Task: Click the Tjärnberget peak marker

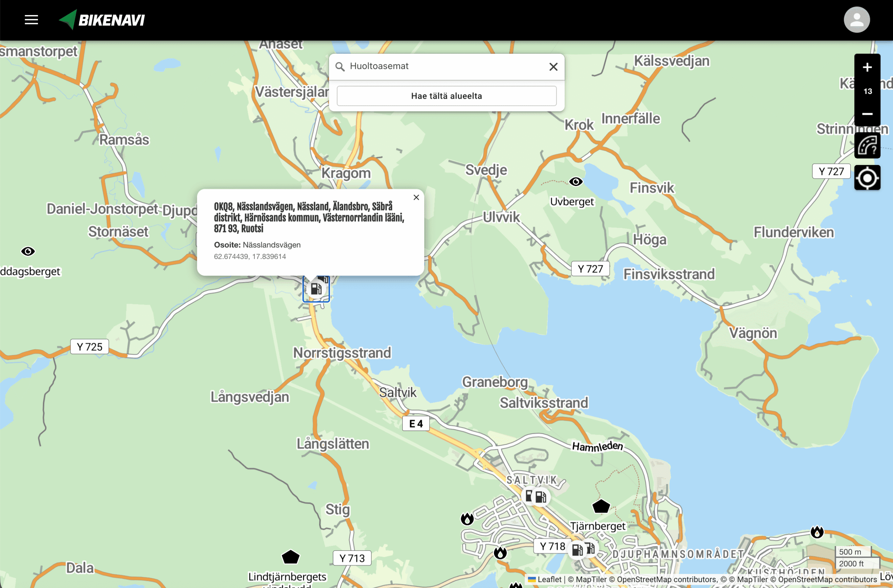Action: point(601,506)
